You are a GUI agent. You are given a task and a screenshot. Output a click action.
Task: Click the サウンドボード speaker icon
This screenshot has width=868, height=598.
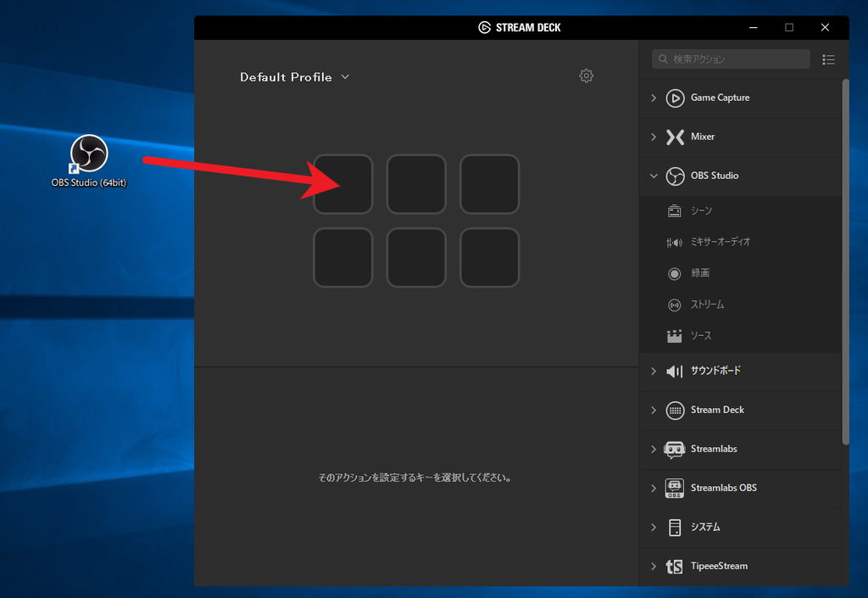tap(675, 371)
